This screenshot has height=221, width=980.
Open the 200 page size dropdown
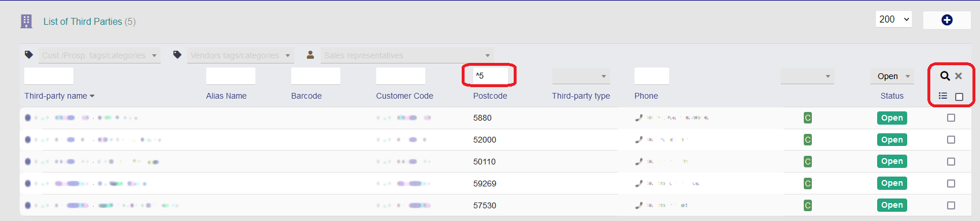894,20
